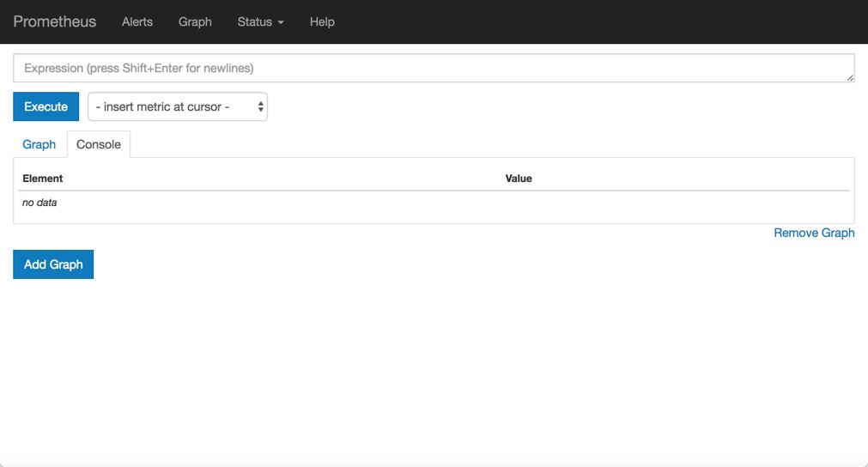Click the 'no data' table cell
Screen dimensions: 868x467
[x=39, y=203]
